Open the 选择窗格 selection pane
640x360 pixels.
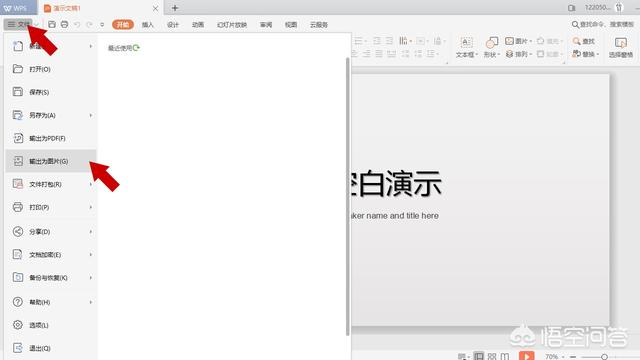pos(621,47)
